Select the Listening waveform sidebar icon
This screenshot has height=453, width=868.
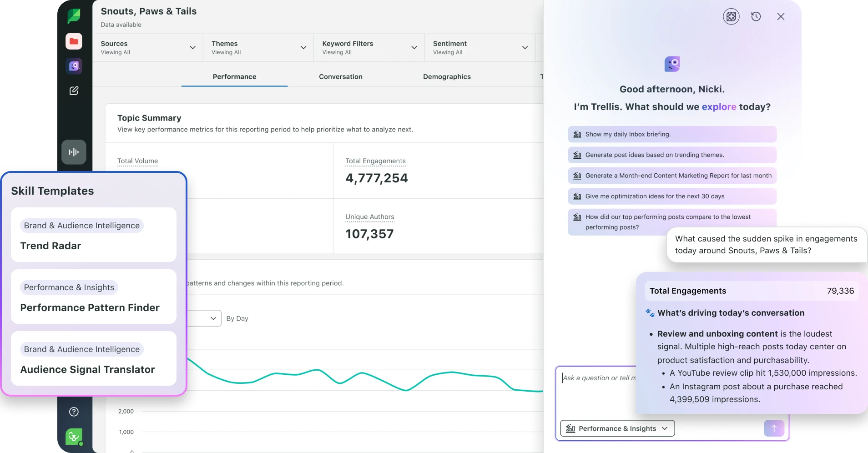pos(74,152)
